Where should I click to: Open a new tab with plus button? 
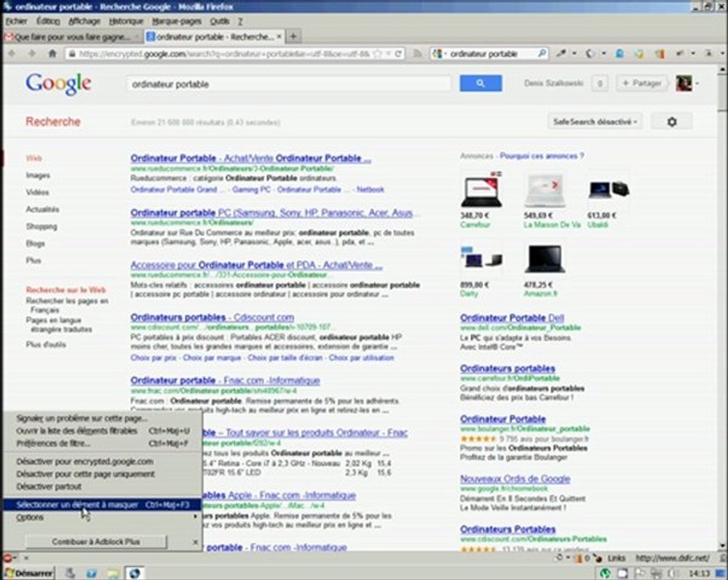click(x=293, y=36)
